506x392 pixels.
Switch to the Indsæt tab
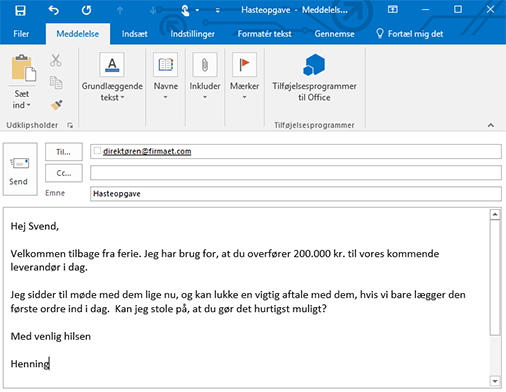(134, 34)
